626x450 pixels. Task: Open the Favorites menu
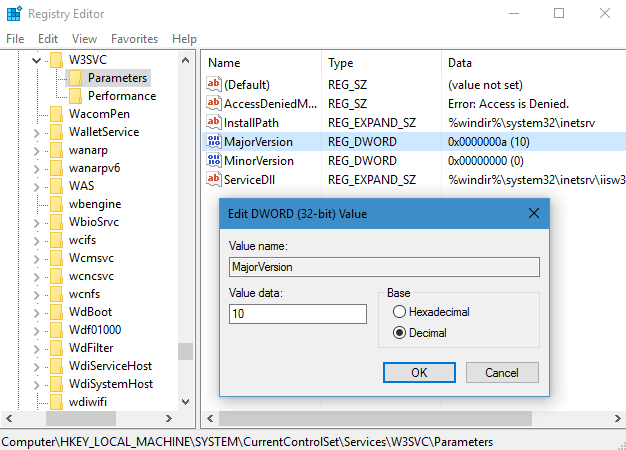point(134,38)
